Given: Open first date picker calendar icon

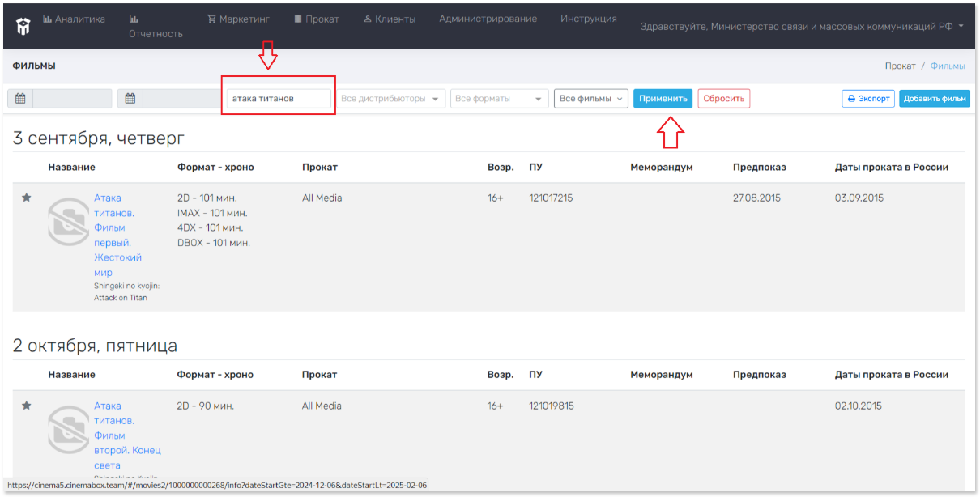Looking at the screenshot, I should (x=20, y=99).
